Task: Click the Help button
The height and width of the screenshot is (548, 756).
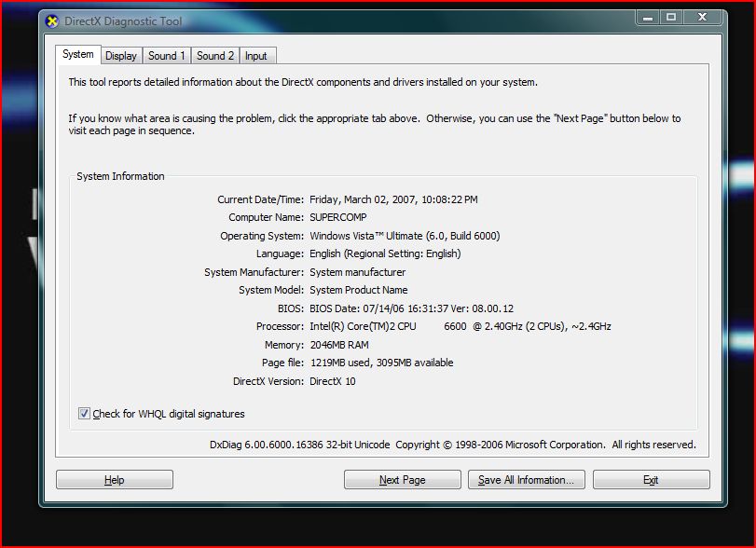Action: point(115,480)
